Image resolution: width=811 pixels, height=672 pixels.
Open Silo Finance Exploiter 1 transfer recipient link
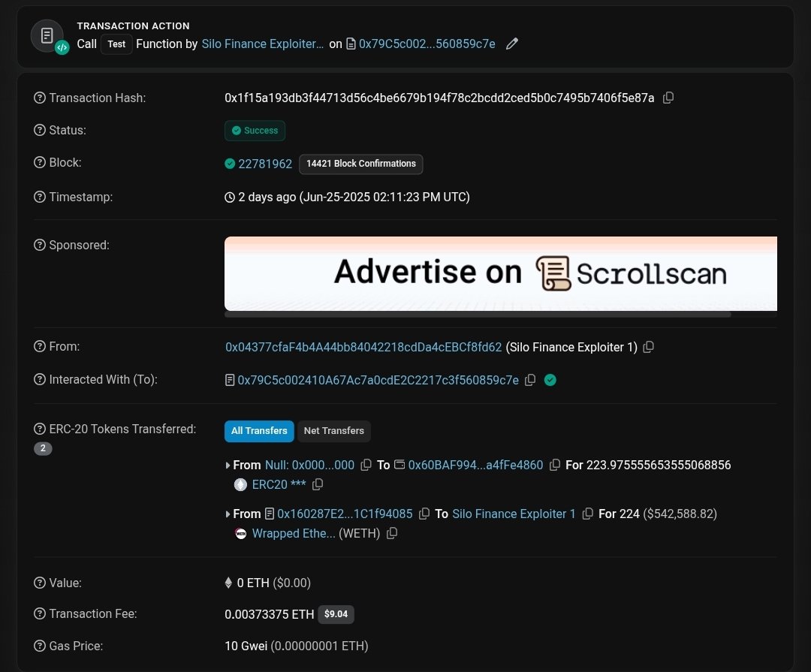514,514
